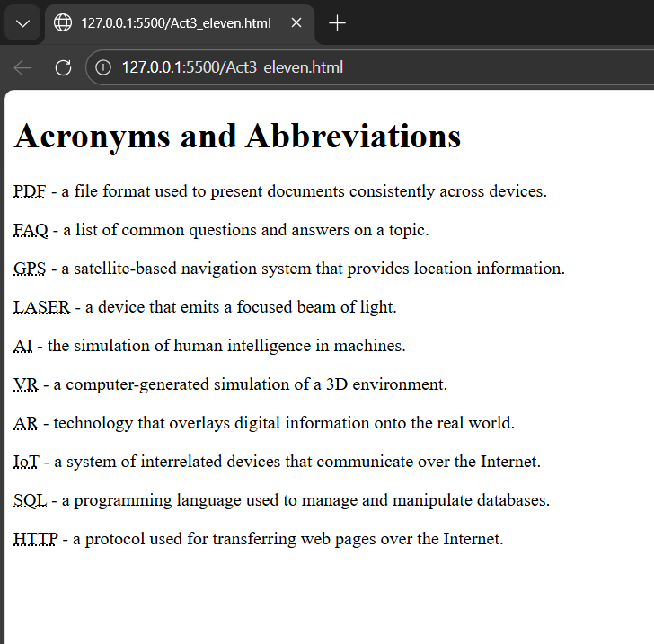Select the 127.0.0.1:5500/Act3_eleven.html tab

pyautogui.click(x=175, y=23)
